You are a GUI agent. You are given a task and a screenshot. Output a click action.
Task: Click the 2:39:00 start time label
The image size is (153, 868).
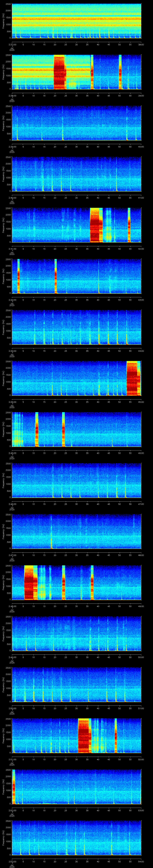pos(12,147)
